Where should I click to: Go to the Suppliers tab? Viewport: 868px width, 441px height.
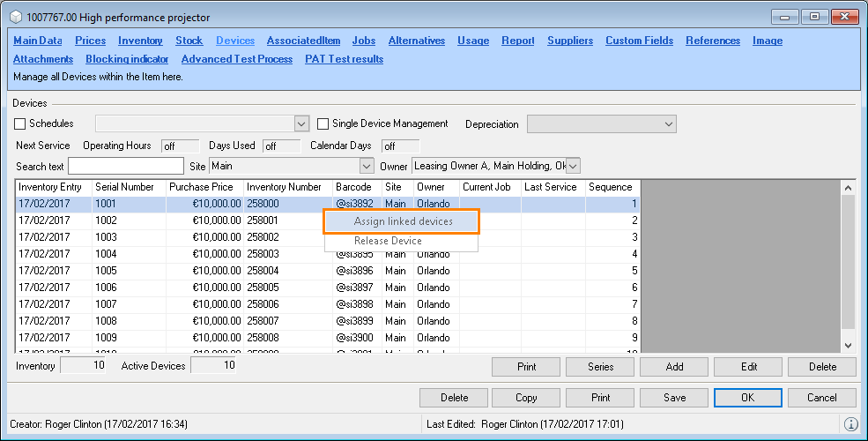pyautogui.click(x=569, y=41)
